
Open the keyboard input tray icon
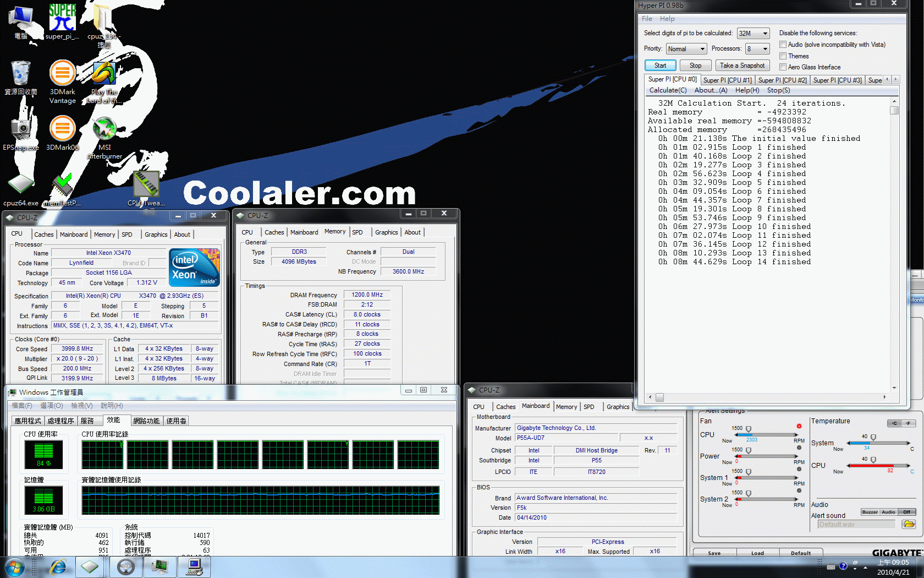(831, 566)
